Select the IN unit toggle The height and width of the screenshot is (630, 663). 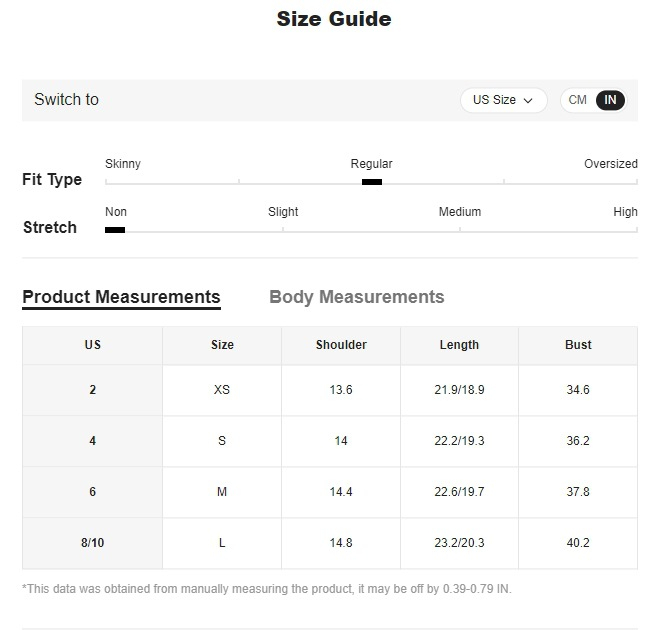coord(610,100)
